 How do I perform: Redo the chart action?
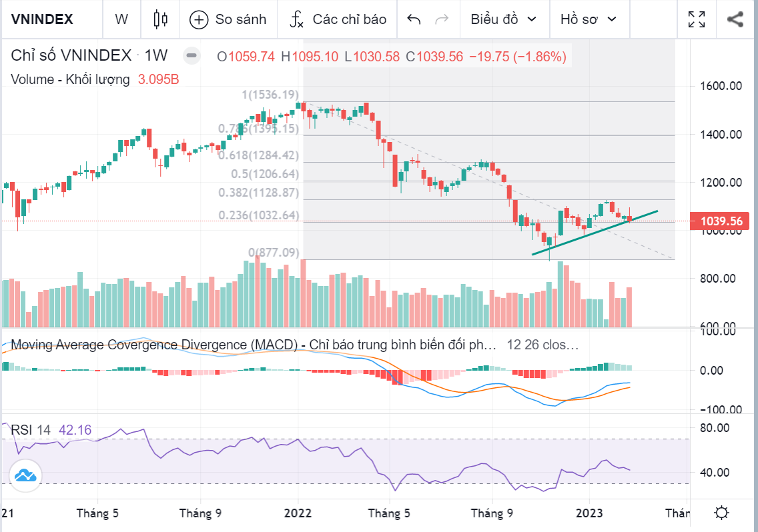(x=442, y=19)
